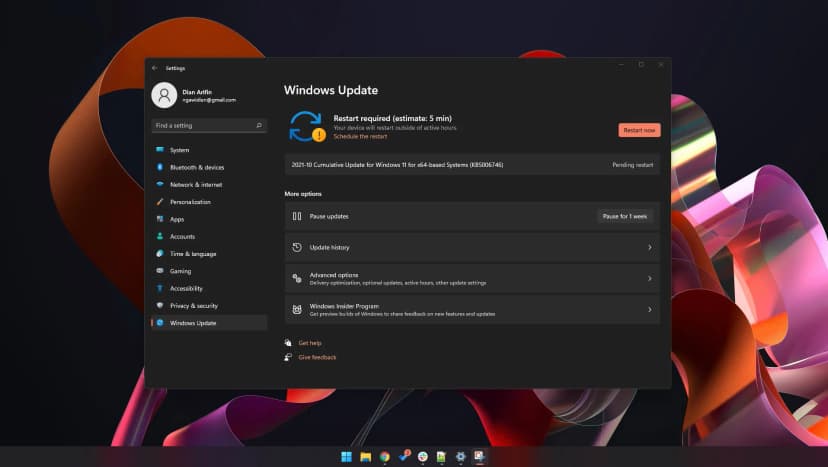
Task: Expand the Update history row chevron
Action: tap(649, 247)
